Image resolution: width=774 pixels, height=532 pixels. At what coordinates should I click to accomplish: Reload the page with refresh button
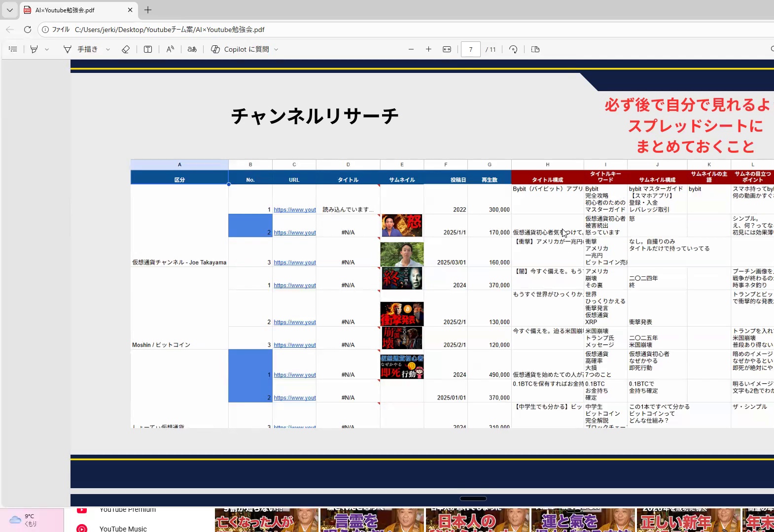point(28,30)
